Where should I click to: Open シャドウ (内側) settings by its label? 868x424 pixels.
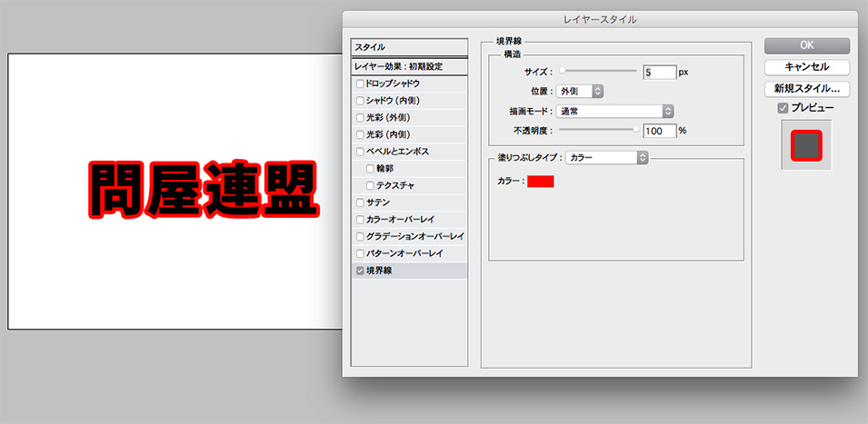pyautogui.click(x=392, y=101)
